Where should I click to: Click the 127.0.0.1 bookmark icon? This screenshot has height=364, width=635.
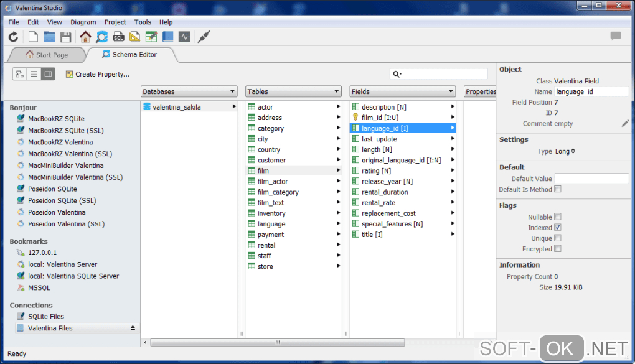[21, 253]
